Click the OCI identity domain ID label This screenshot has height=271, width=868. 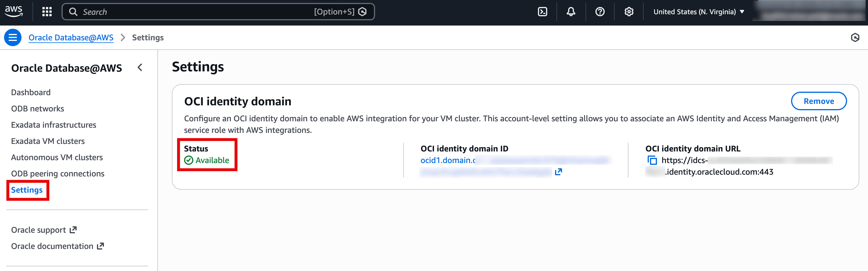464,149
